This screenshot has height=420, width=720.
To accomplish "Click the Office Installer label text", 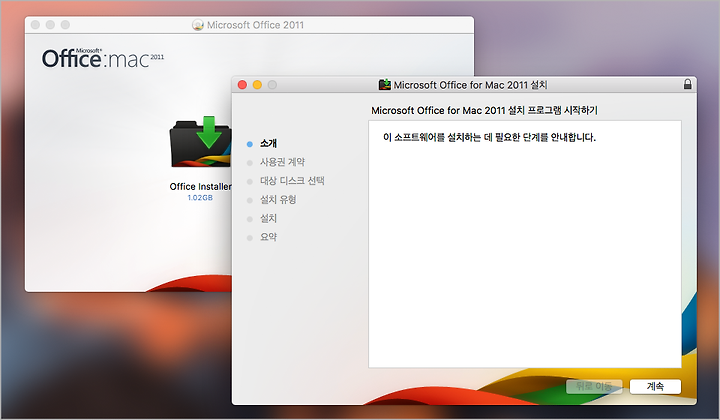I will tap(200, 186).
